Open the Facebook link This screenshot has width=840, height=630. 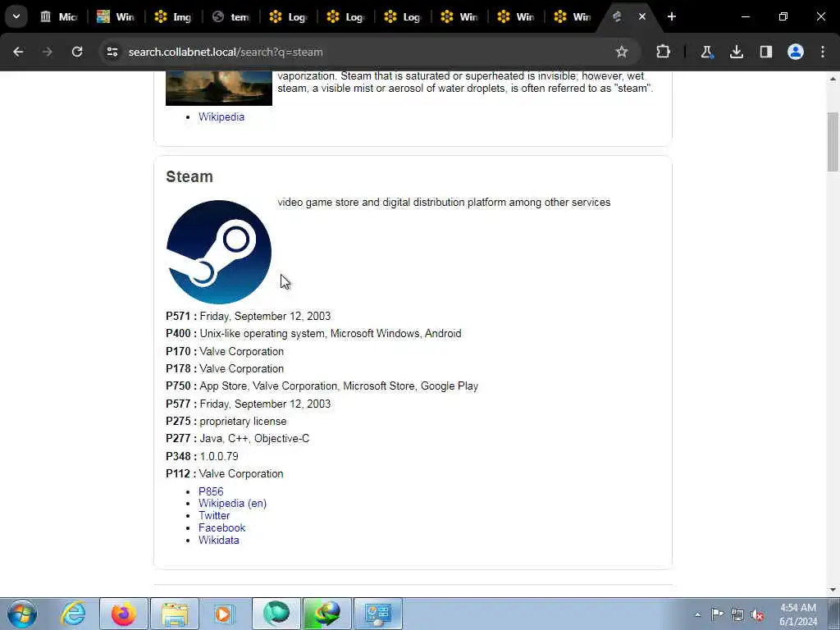tap(221, 527)
